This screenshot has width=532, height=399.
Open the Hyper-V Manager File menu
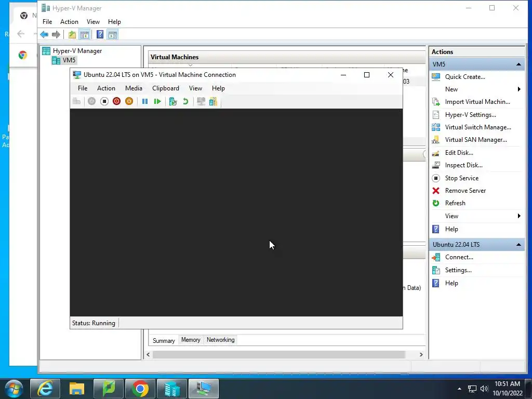coord(47,22)
